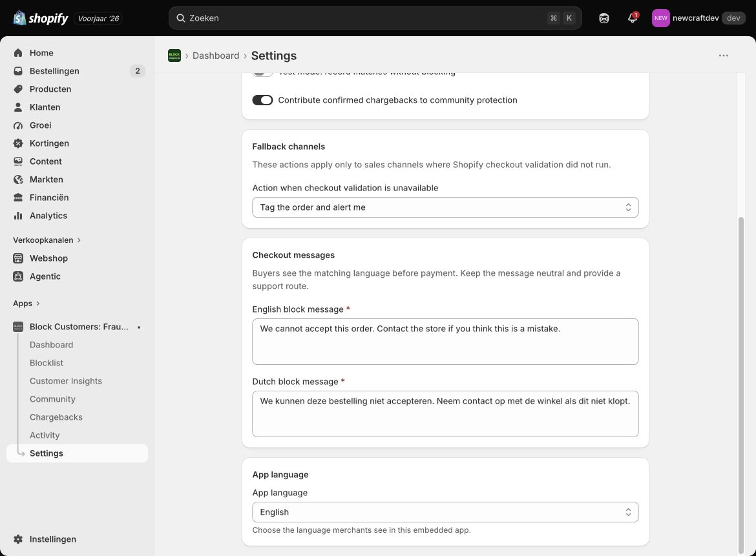
Task: Toggle the test mode switch
Action: click(x=263, y=74)
